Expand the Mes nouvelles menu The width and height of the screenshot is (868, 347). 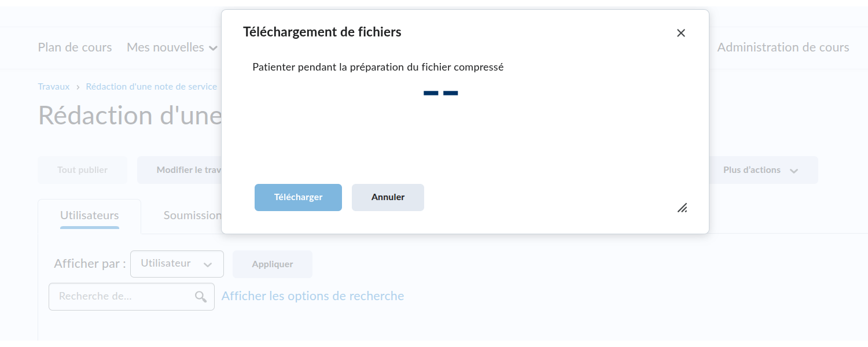172,47
